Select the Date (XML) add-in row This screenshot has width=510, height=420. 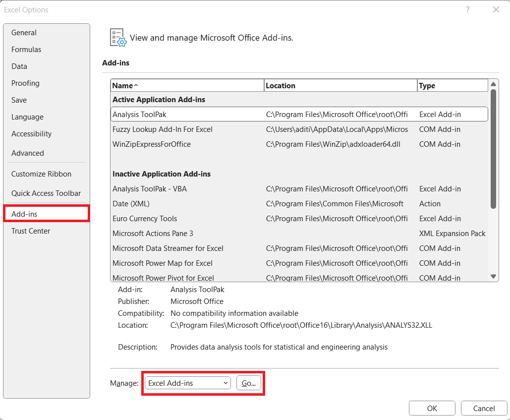(299, 204)
